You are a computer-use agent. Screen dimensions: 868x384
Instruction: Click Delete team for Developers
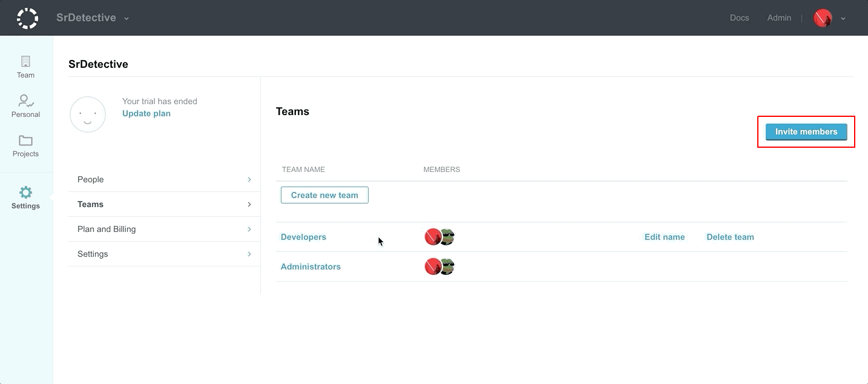click(x=730, y=237)
